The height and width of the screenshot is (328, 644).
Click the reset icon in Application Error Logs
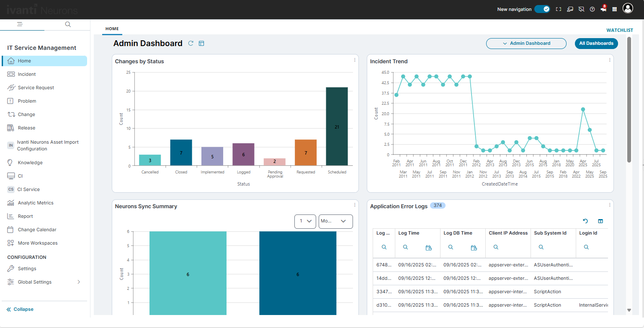pos(585,221)
